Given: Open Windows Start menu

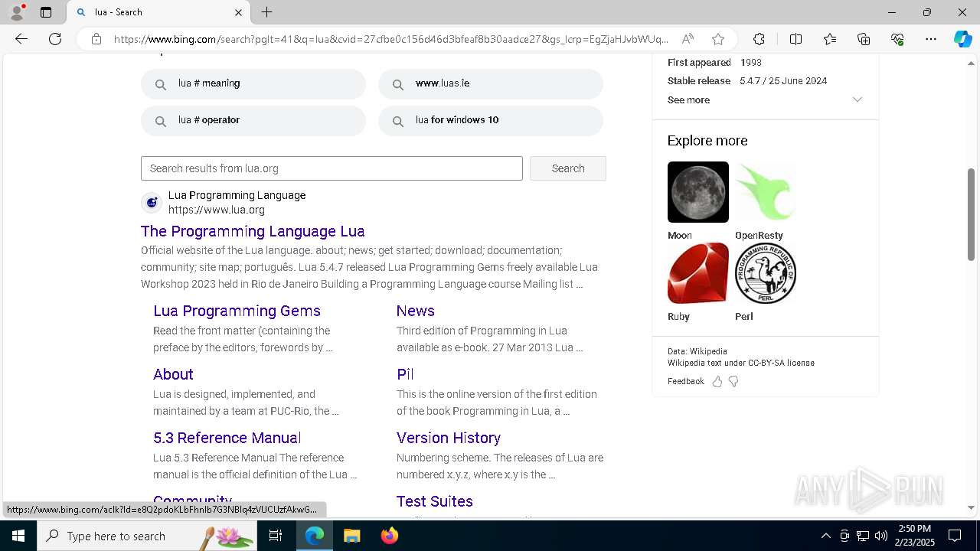Looking at the screenshot, I should (18, 536).
